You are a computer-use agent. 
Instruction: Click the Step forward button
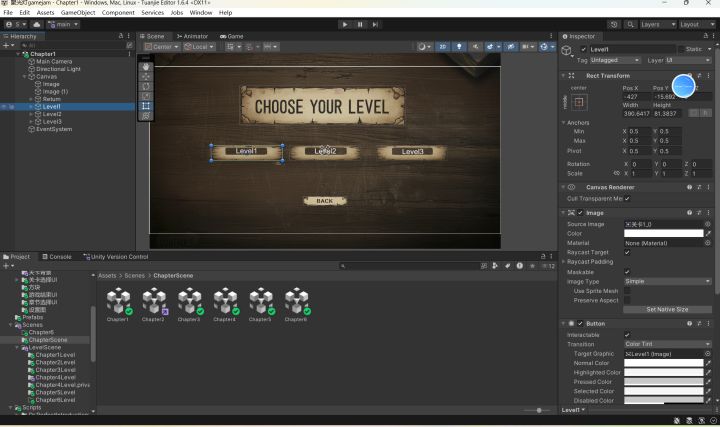(x=373, y=24)
